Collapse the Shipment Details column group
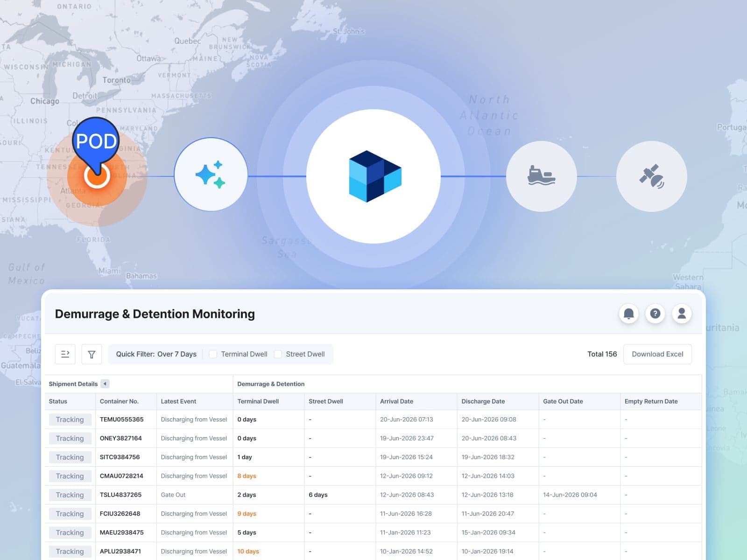The height and width of the screenshot is (560, 747). pos(105,384)
